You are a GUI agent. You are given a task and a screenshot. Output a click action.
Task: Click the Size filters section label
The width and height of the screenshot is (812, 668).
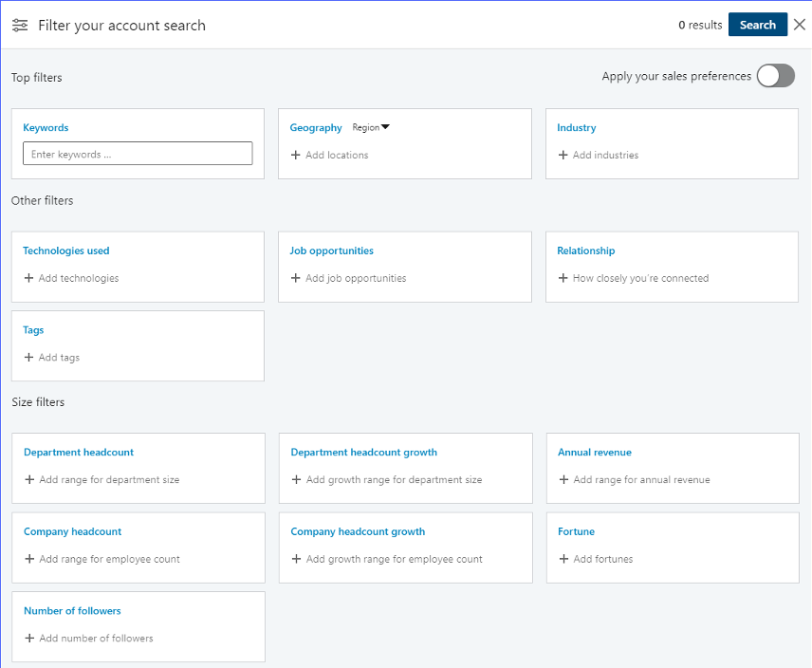coord(38,401)
